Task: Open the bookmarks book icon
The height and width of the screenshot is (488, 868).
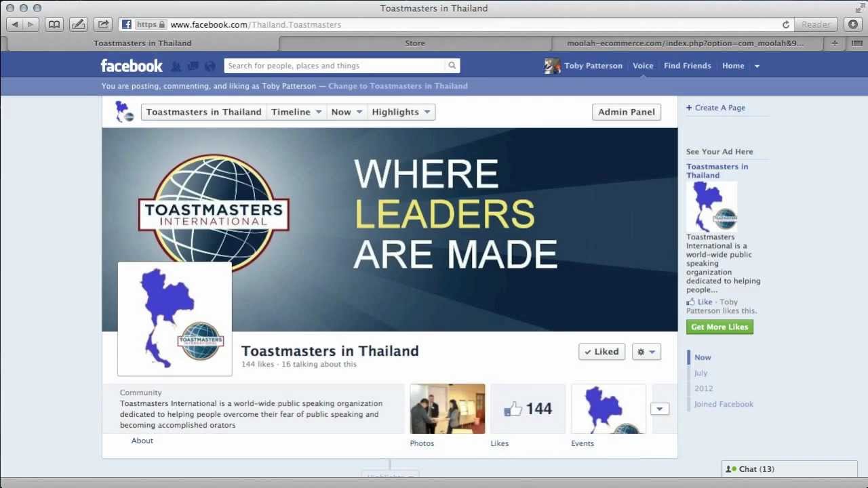Action: [54, 24]
